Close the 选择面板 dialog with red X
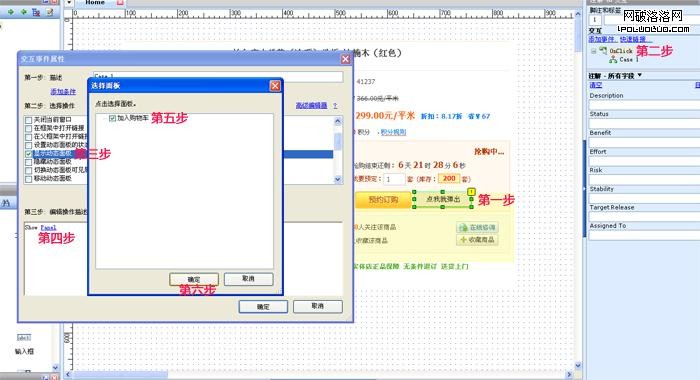This screenshot has width=700, height=380. click(275, 86)
